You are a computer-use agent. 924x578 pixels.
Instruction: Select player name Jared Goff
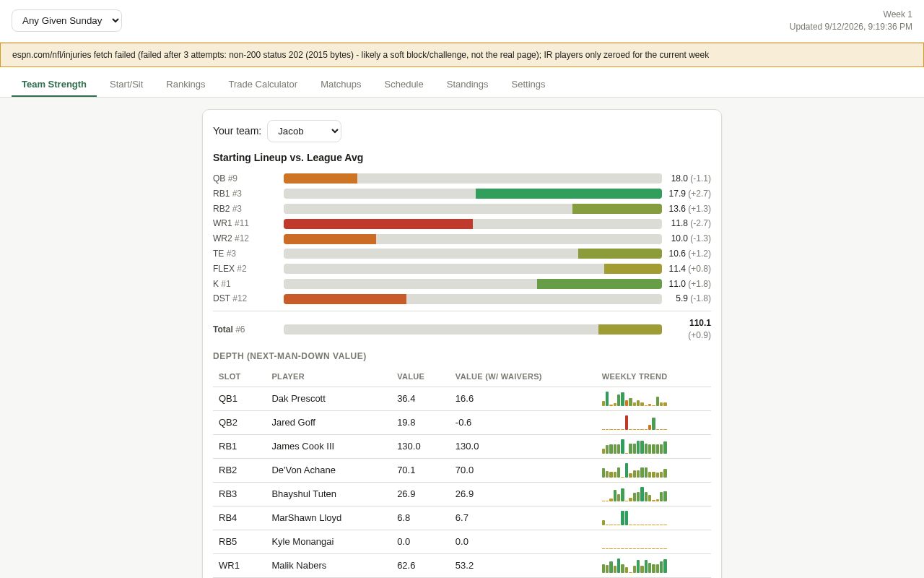click(293, 423)
